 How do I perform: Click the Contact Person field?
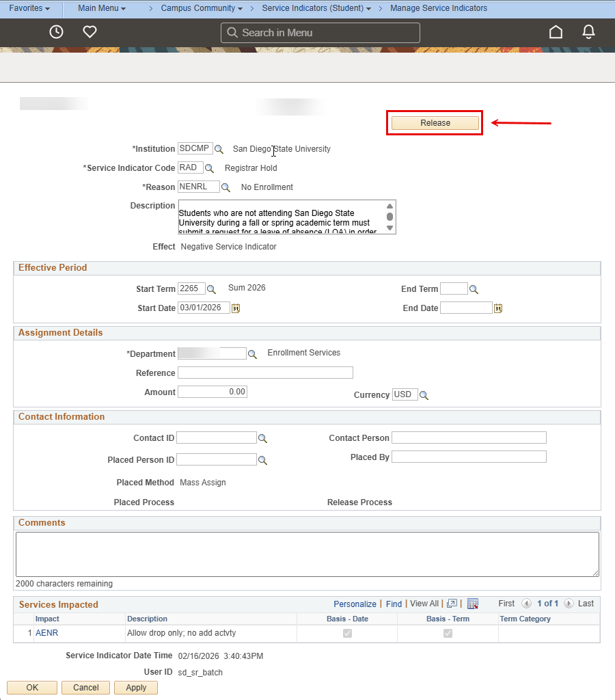469,437
